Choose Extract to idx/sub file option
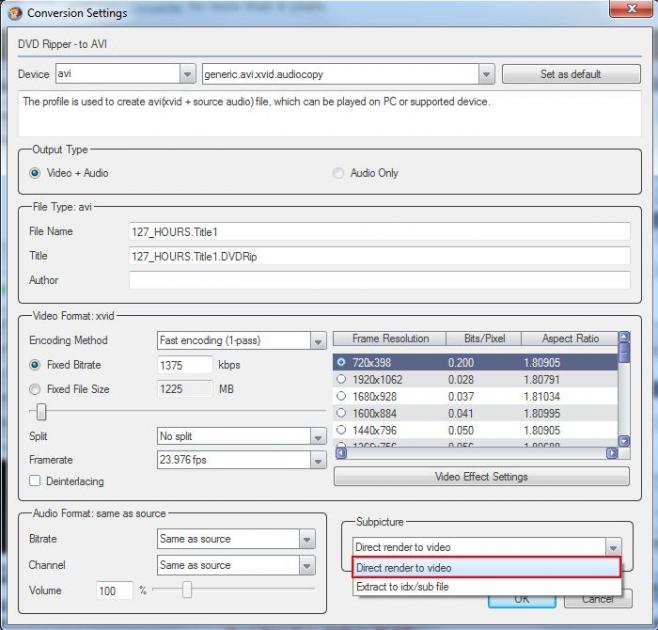This screenshot has width=658, height=630. 402,587
